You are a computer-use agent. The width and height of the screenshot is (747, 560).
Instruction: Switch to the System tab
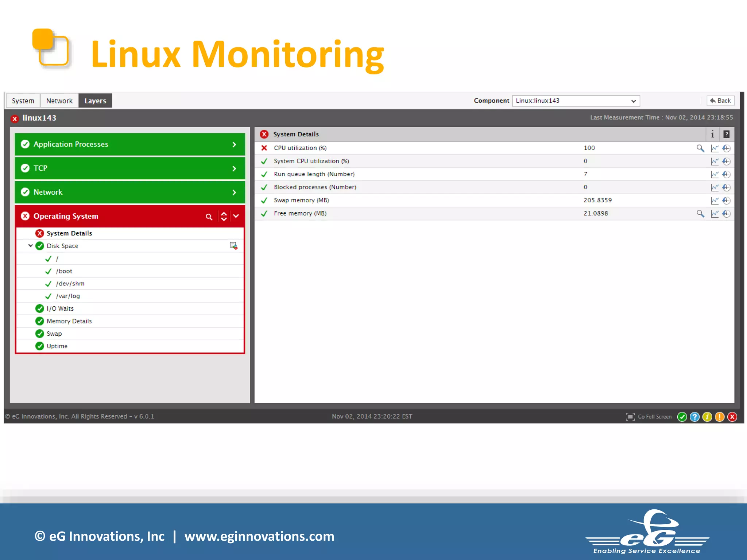click(23, 101)
